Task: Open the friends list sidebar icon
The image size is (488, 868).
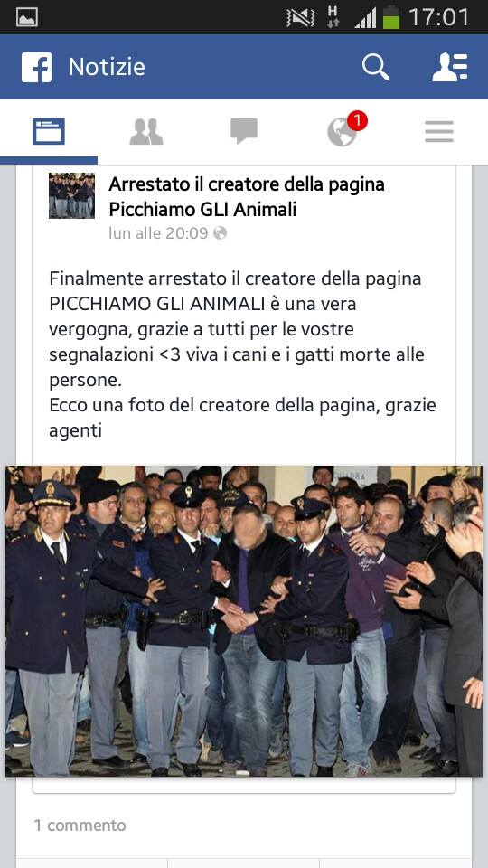Action: click(x=450, y=68)
